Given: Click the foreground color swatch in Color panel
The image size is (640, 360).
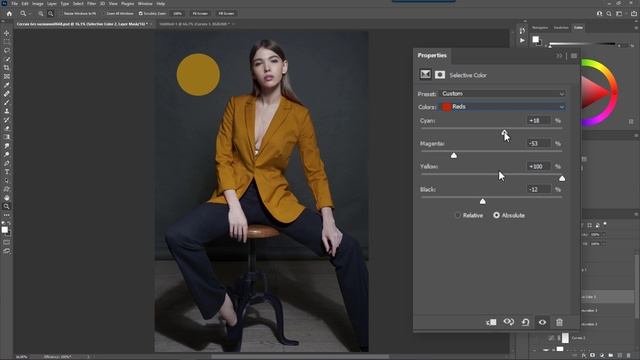Looking at the screenshot, I should coord(536,39).
